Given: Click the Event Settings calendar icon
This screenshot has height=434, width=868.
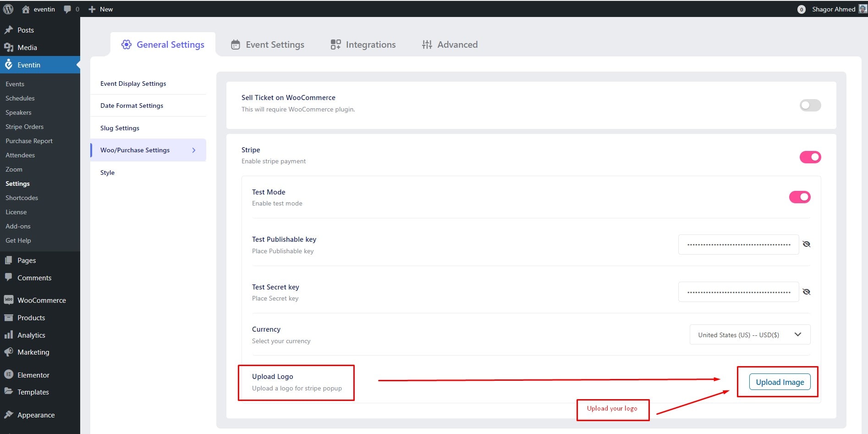Looking at the screenshot, I should point(236,45).
